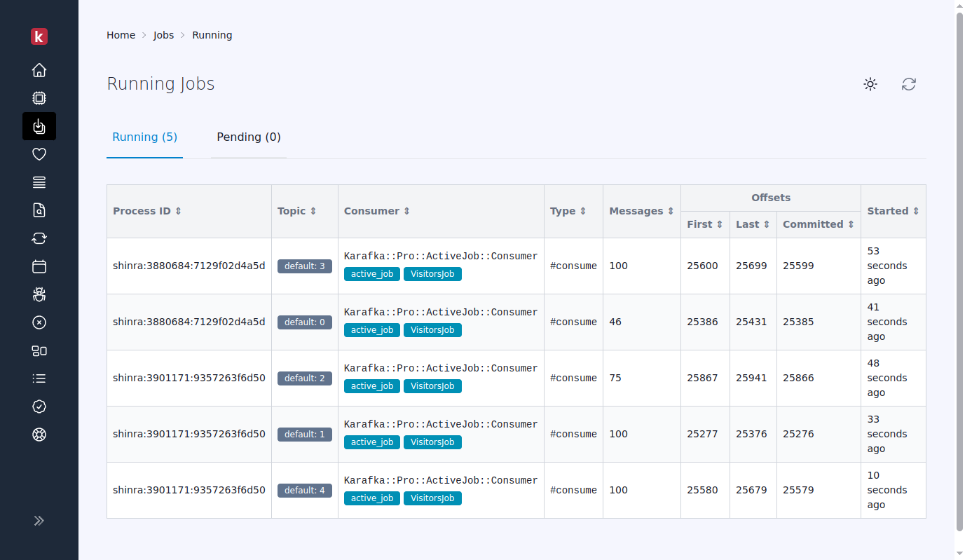This screenshot has width=965, height=560.
Task: Click the vertical scrollbar on the right
Action: pyautogui.click(x=958, y=280)
